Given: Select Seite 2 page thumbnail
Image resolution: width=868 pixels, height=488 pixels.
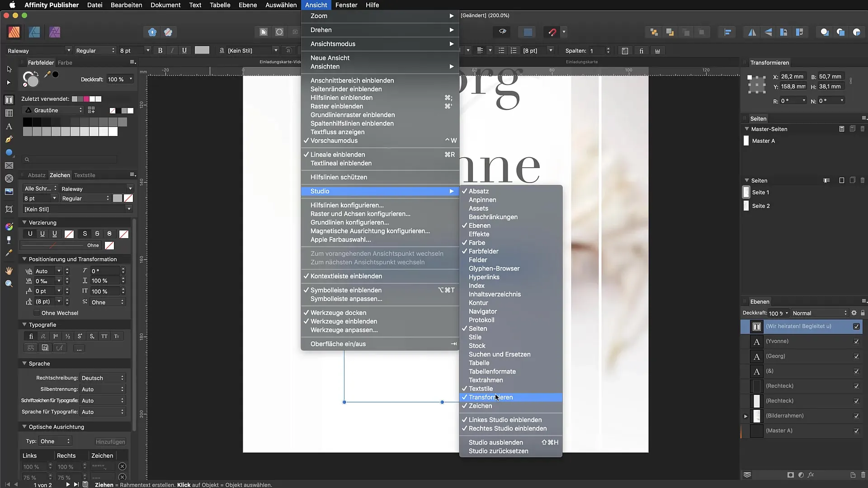Looking at the screenshot, I should [x=746, y=206].
